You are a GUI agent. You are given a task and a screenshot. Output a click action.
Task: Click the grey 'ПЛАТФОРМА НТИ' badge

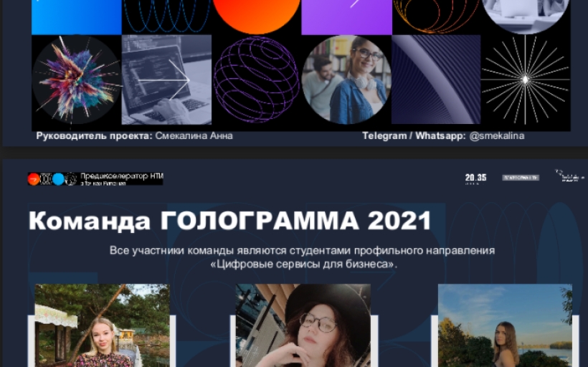pyautogui.click(x=521, y=178)
